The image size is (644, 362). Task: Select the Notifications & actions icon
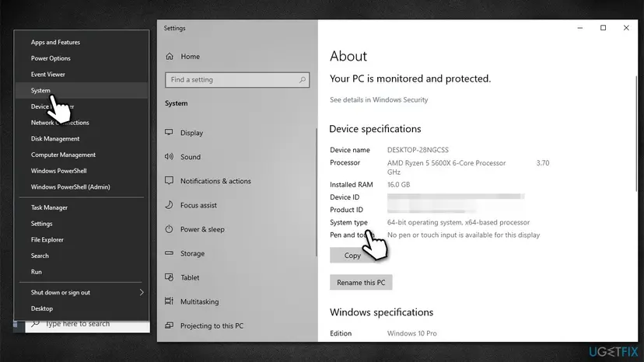point(169,180)
